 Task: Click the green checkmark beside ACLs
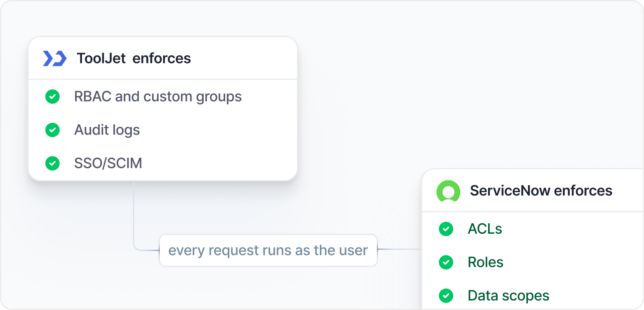[446, 229]
